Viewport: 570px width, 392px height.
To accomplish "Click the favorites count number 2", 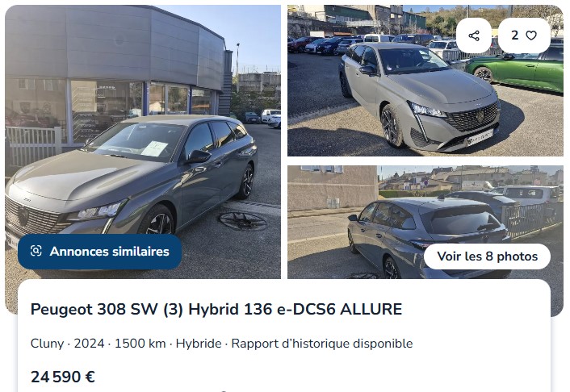I will [x=515, y=35].
